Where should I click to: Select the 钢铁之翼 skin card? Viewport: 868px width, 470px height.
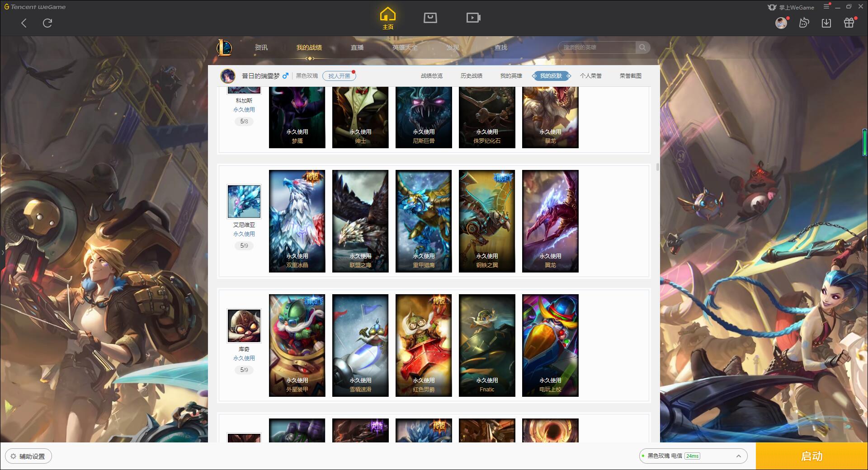coord(487,221)
